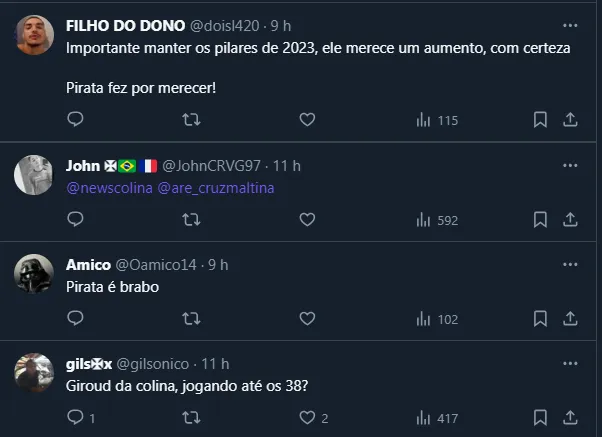The height and width of the screenshot is (437, 602).
Task: Open reply on gilsonico's tweet
Action: click(75, 418)
